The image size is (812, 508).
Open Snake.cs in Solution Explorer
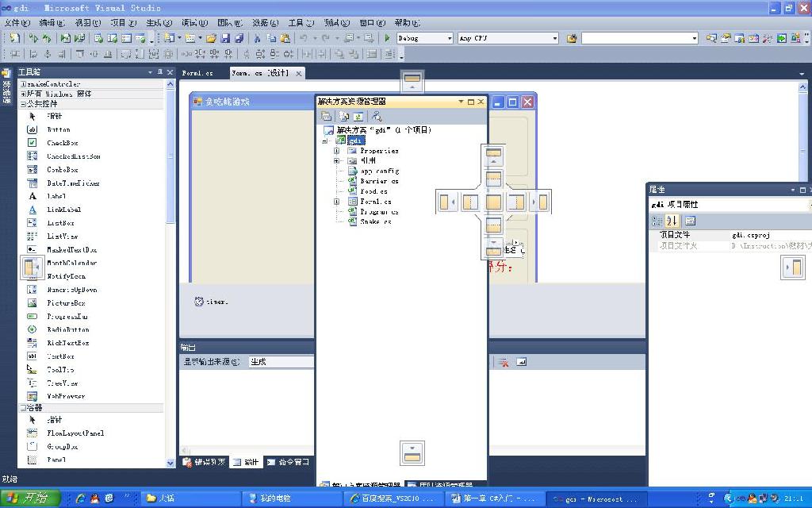coord(375,222)
